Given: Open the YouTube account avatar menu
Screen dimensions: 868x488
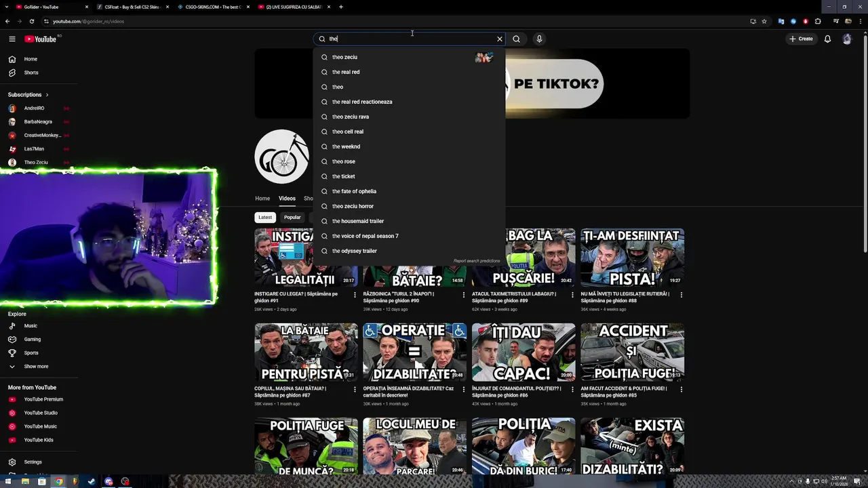Looking at the screenshot, I should click(847, 39).
